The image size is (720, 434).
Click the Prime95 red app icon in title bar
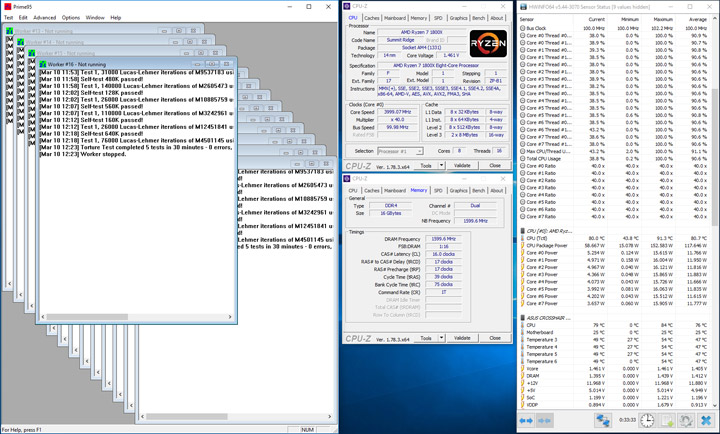6,5
